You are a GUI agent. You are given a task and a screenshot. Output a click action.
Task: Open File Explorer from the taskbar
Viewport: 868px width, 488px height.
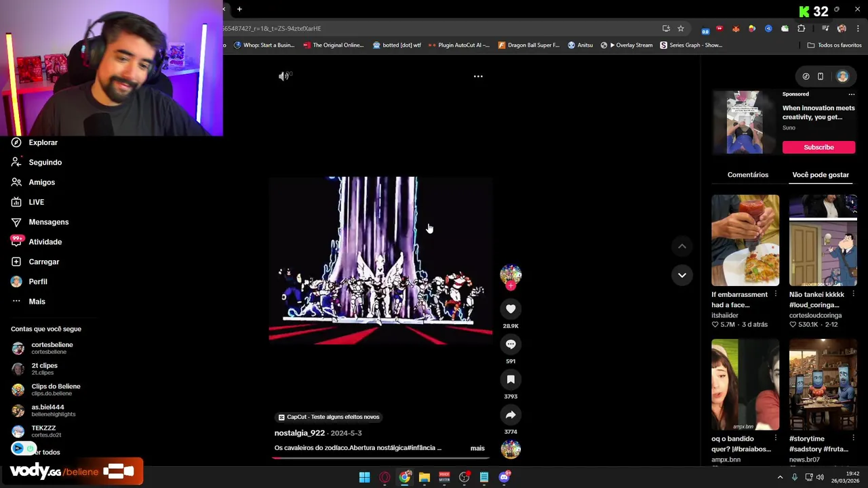(425, 477)
